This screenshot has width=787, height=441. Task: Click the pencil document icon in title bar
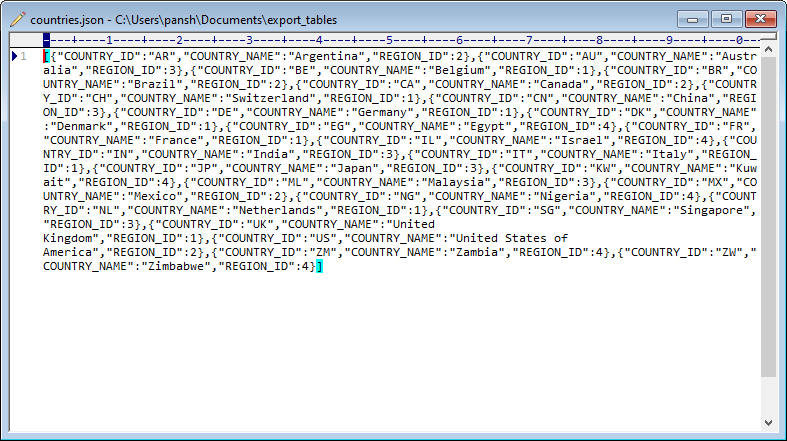pyautogui.click(x=17, y=19)
